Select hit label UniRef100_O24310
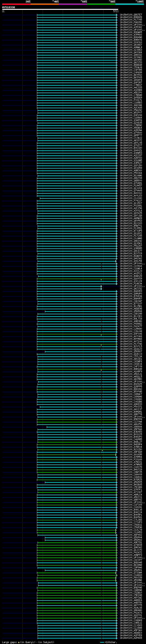The height and width of the screenshot is (644, 146). 131,42
